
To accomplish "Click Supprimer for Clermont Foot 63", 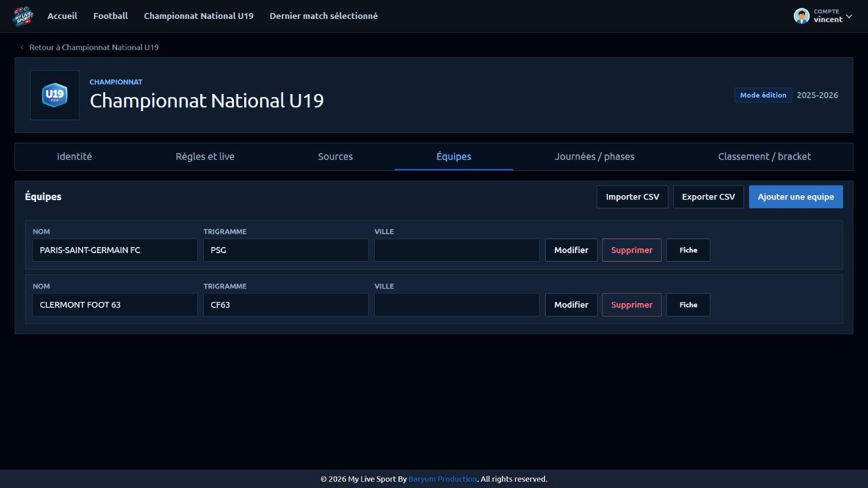I will tap(632, 305).
